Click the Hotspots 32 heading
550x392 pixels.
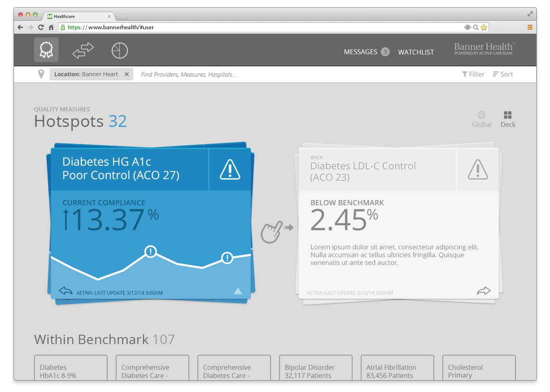[80, 121]
